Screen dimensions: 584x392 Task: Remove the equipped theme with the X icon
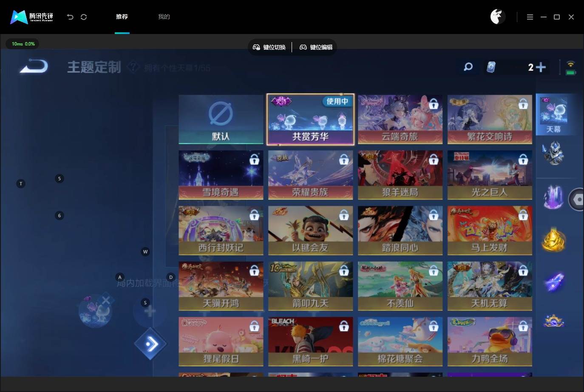click(106, 301)
